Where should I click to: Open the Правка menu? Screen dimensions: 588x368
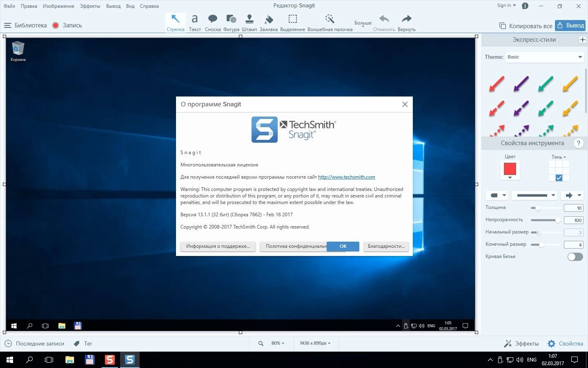pyautogui.click(x=29, y=6)
